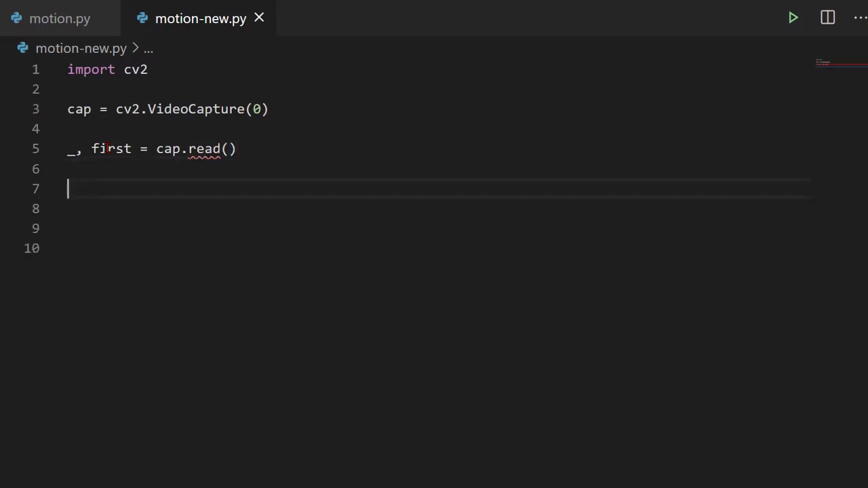Open the breadcrumb entry motion-new.py
This screenshot has height=488, width=868.
81,48
